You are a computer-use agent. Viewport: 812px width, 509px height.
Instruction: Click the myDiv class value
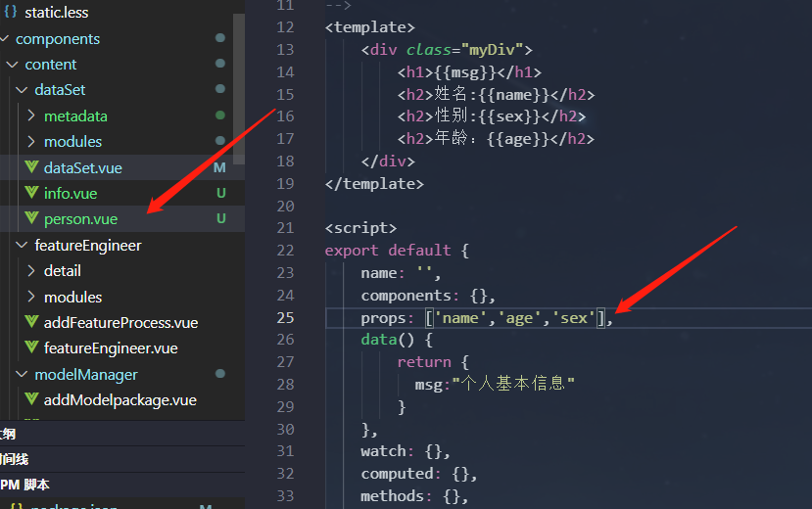point(492,50)
